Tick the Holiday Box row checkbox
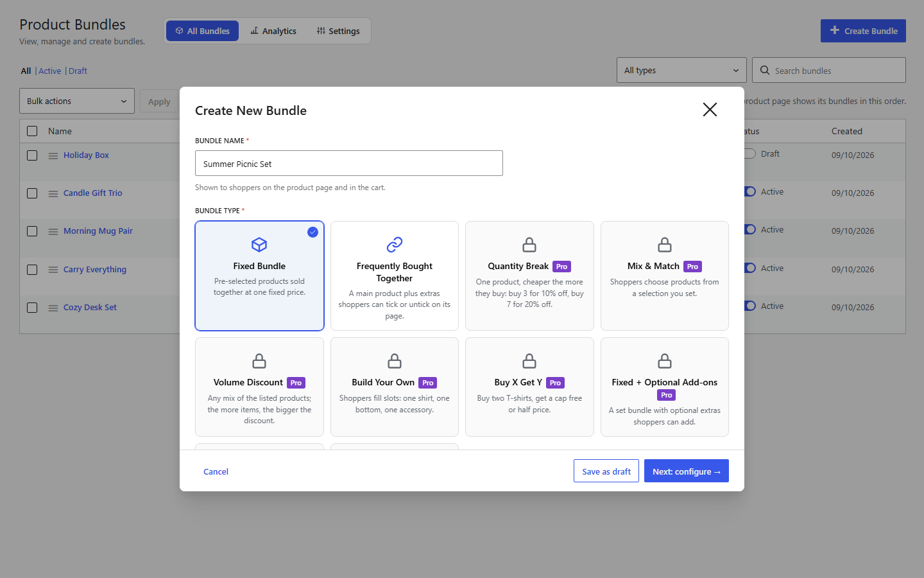The image size is (924, 578). [x=32, y=155]
